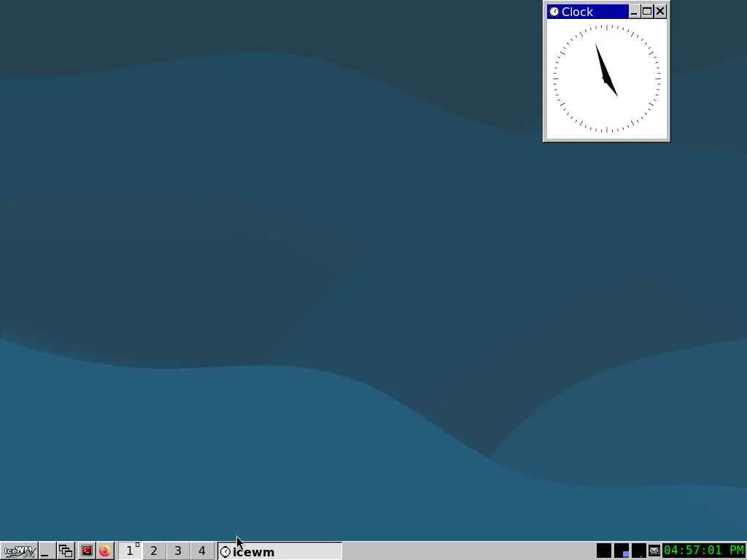Open the Clock window menu icon
The width and height of the screenshot is (747, 560).
pyautogui.click(x=554, y=12)
